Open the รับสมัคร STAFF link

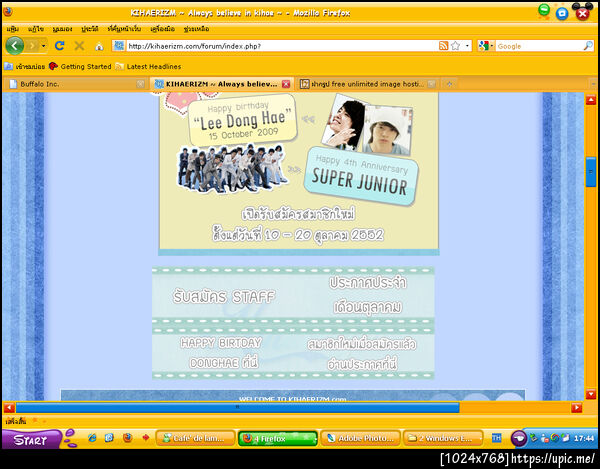(x=224, y=296)
